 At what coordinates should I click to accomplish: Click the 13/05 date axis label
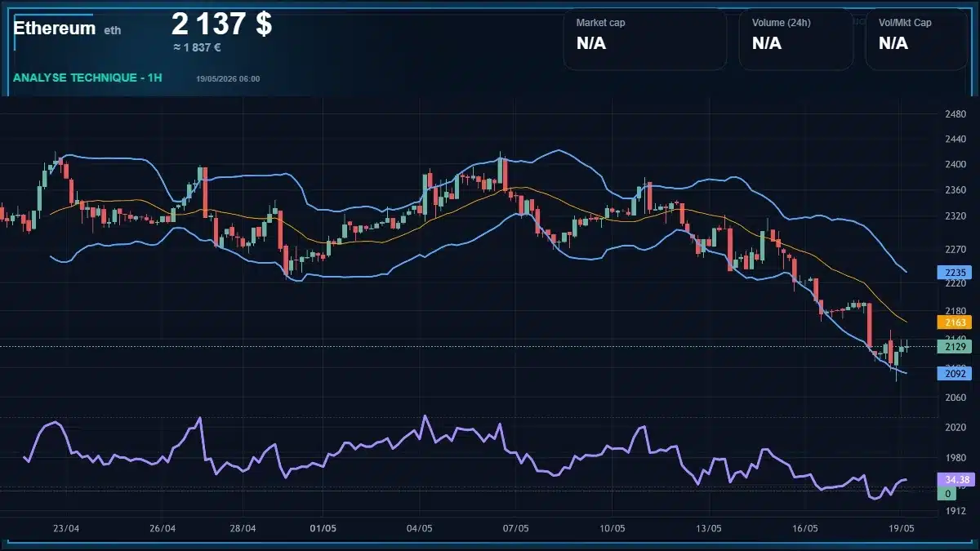(708, 528)
